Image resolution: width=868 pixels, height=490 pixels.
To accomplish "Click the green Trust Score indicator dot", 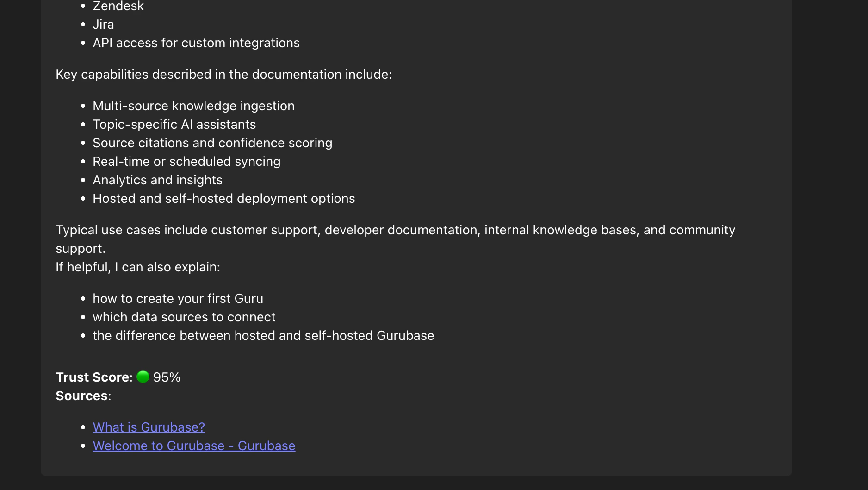I will click(x=143, y=377).
